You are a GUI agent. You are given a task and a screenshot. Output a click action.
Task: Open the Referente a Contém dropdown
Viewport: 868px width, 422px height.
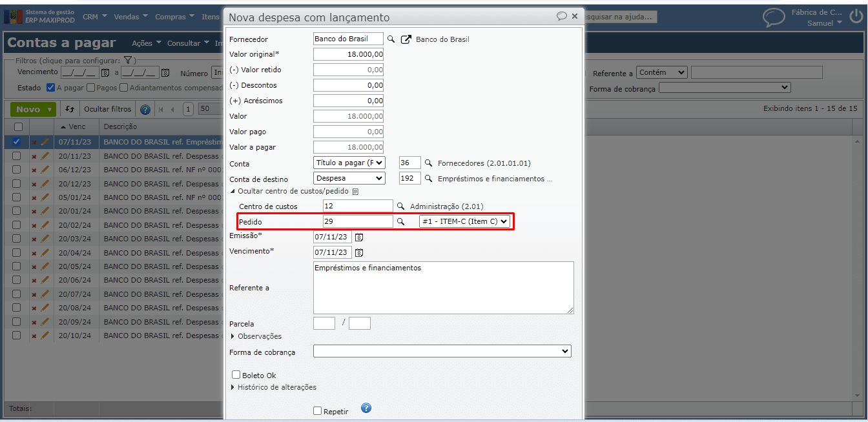tap(662, 73)
